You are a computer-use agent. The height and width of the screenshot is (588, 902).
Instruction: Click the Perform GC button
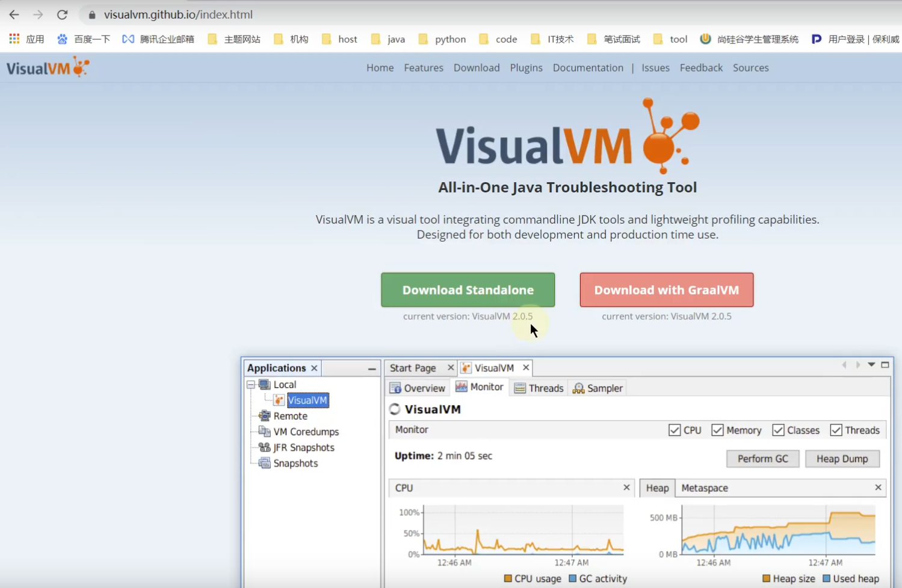763,459
